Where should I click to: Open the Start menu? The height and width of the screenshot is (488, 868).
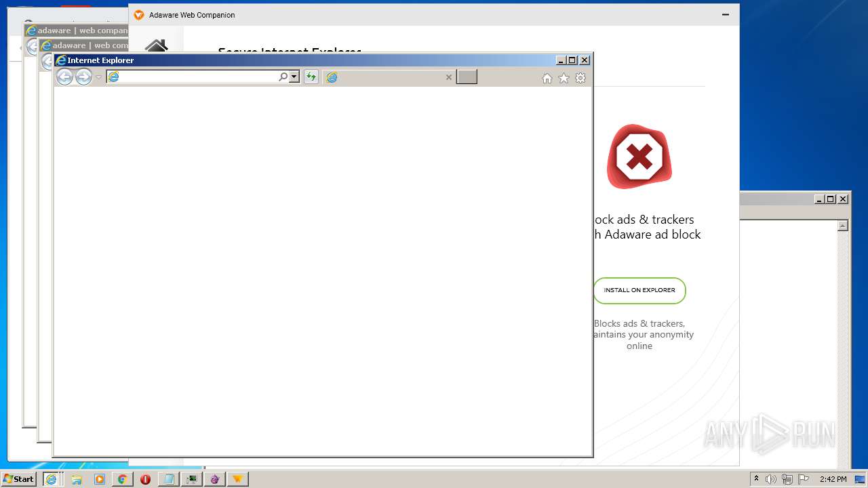click(18, 479)
